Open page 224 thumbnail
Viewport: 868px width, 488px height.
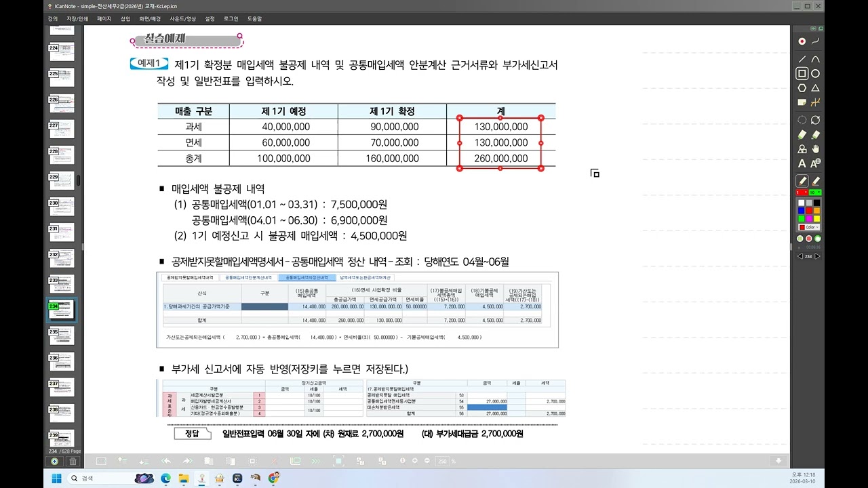61,50
